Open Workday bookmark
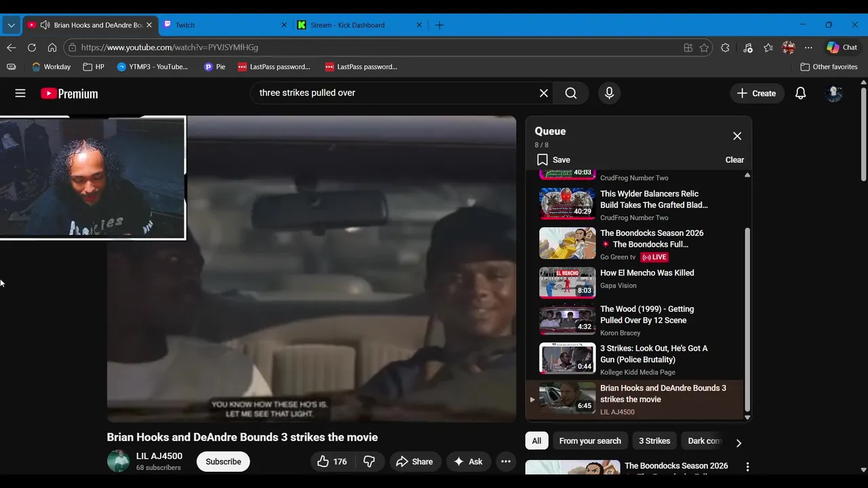This screenshot has height=488, width=868. 52,67
